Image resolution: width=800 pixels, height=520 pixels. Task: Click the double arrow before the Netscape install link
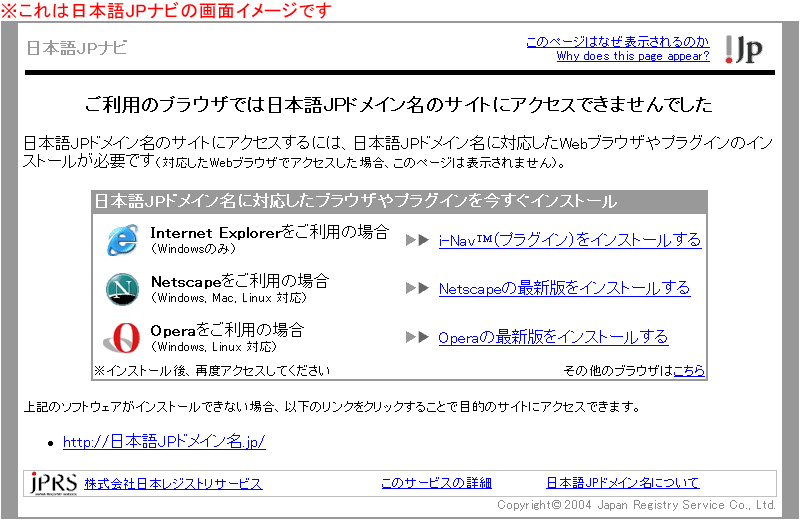click(417, 288)
